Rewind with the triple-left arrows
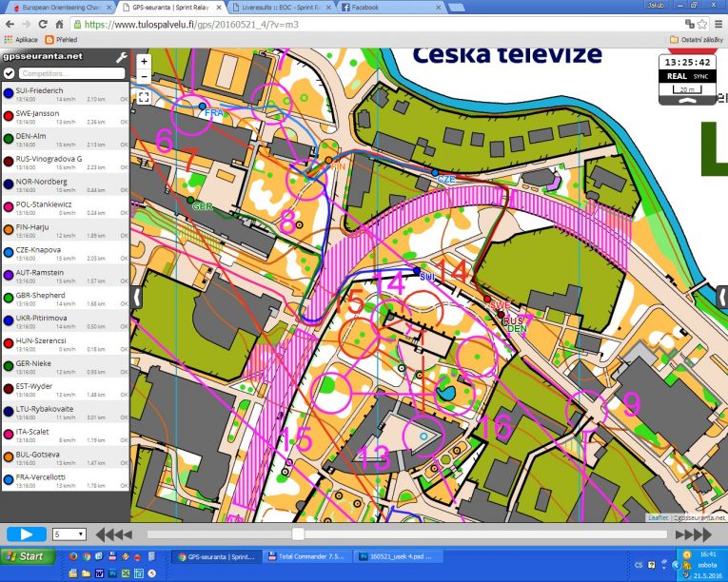The height and width of the screenshot is (582, 728). pyautogui.click(x=114, y=534)
